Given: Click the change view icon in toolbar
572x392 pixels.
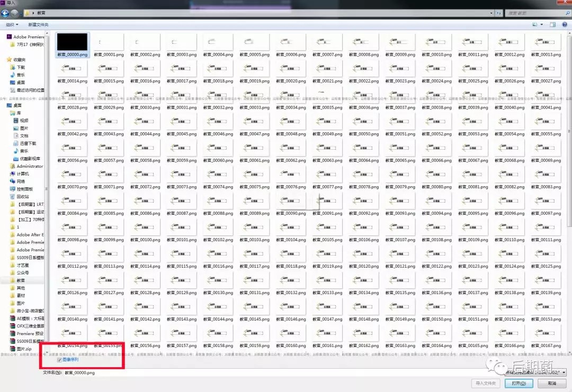Looking at the screenshot, I should tap(535, 25).
